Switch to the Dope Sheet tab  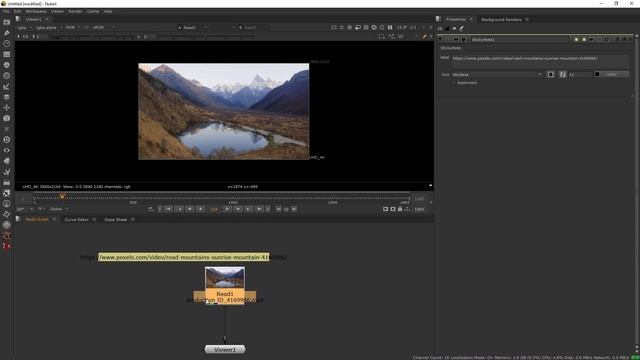point(116,220)
